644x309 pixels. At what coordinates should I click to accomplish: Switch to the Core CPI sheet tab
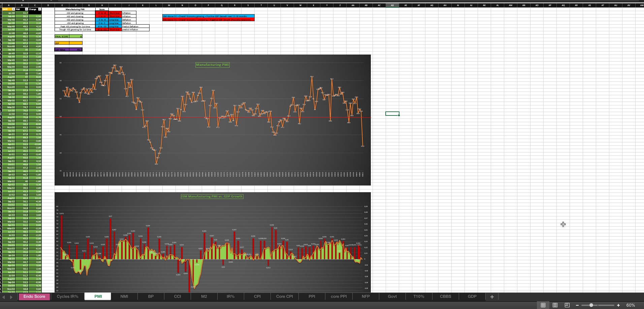click(x=285, y=297)
